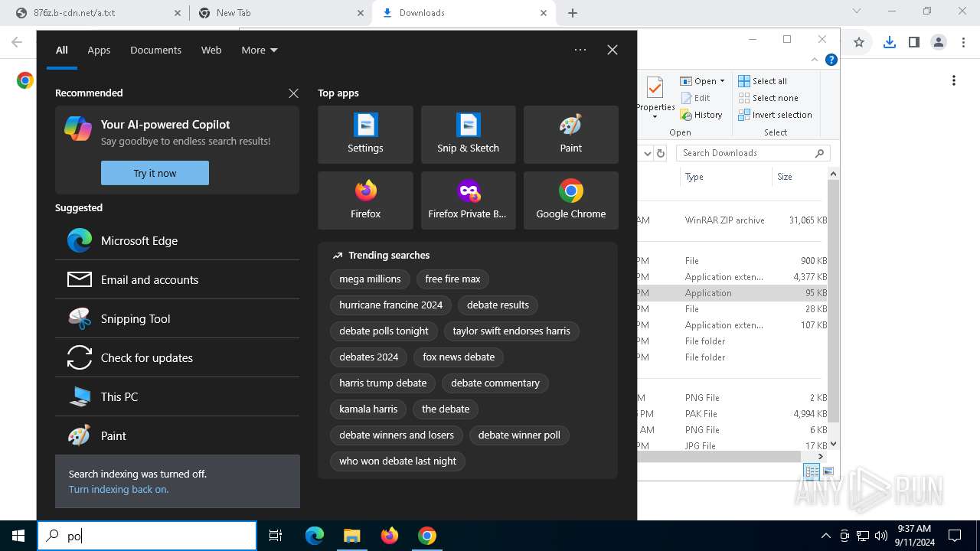Open a new Chrome tab
This screenshot has height=551, width=980.
(573, 13)
